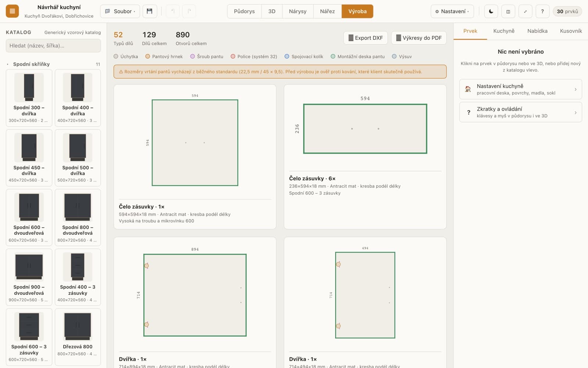Image resolution: width=588 pixels, height=368 pixels.
Task: Toggle dark mode with the moon icon
Action: [x=491, y=11]
